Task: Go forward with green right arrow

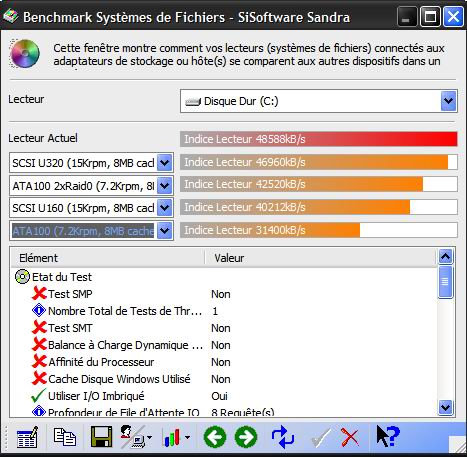Action: coord(246,437)
